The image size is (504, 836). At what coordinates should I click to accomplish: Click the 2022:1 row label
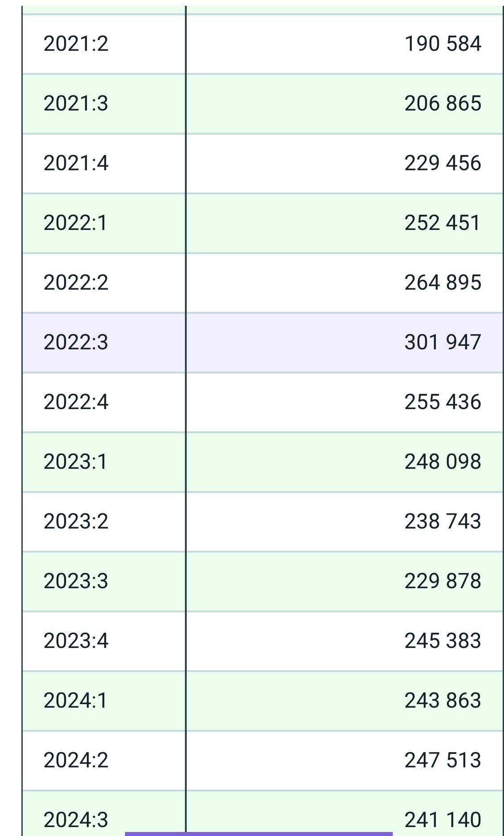pos(76,223)
